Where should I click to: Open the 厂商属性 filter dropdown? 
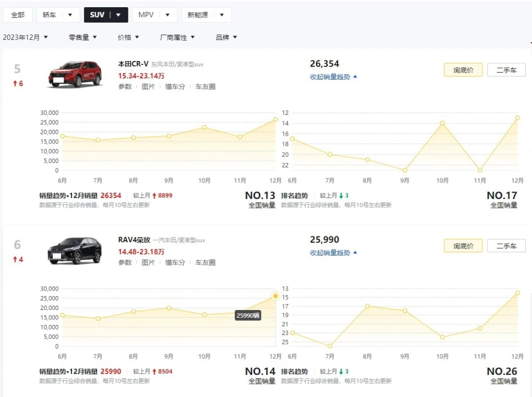tap(177, 37)
